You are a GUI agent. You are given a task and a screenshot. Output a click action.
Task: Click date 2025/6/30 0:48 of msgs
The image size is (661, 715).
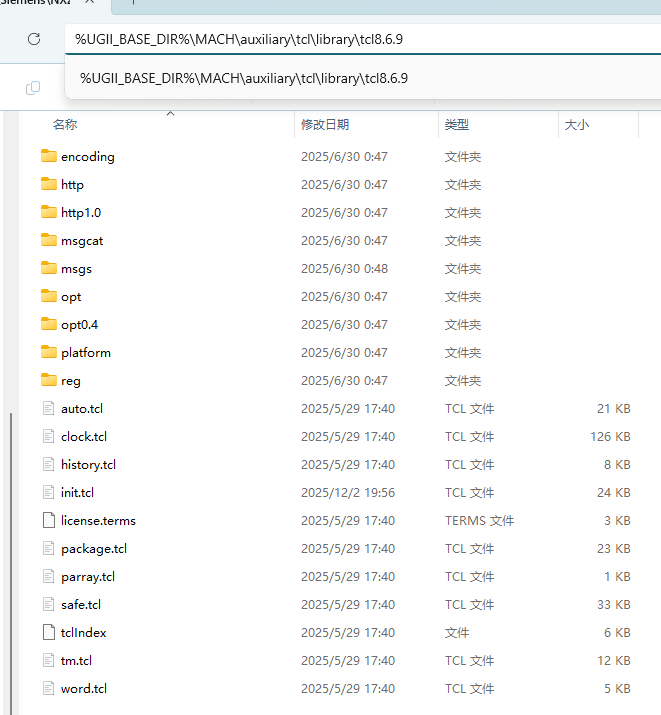[344, 269]
